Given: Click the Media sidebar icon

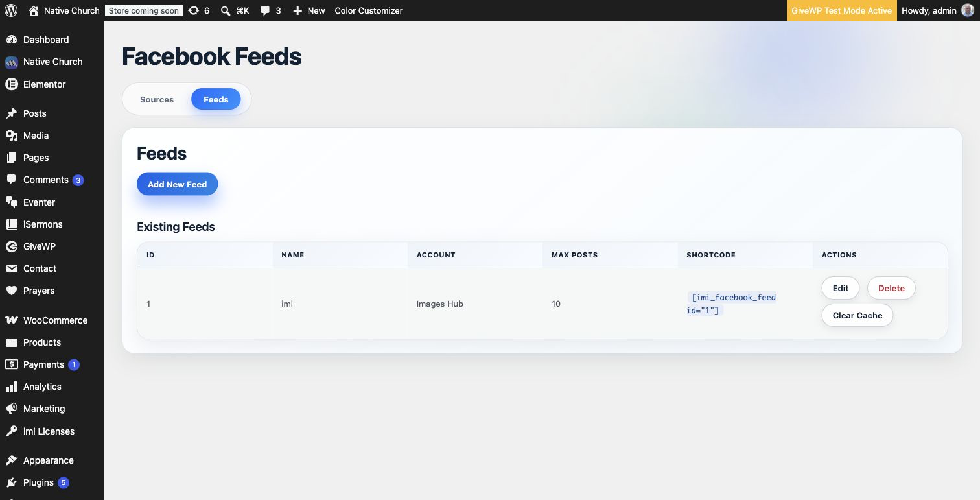Looking at the screenshot, I should pyautogui.click(x=12, y=136).
